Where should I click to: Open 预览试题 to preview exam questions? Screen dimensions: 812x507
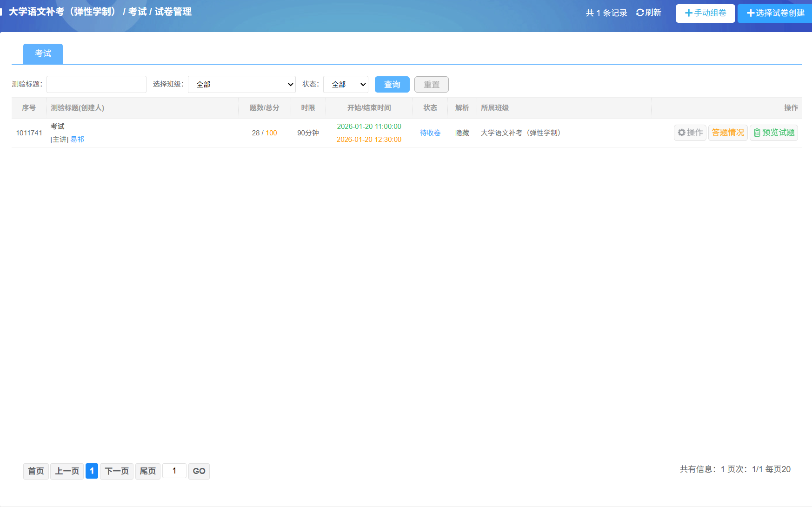tap(773, 133)
